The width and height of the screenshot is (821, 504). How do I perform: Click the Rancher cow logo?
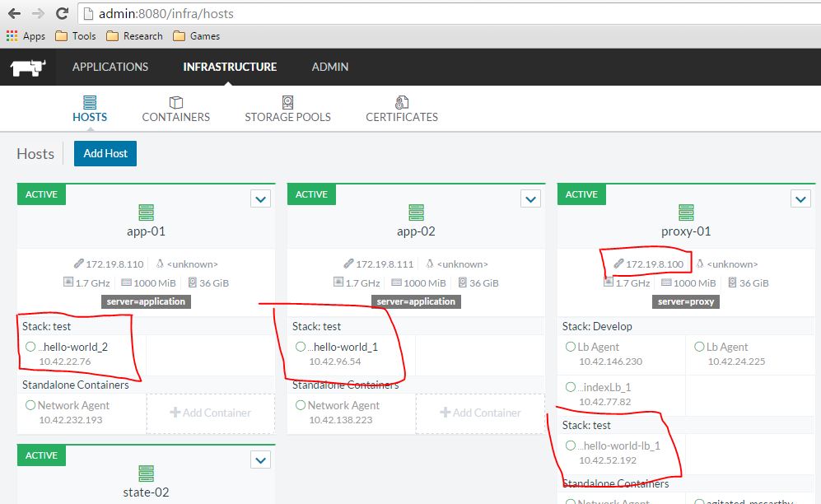tap(28, 68)
